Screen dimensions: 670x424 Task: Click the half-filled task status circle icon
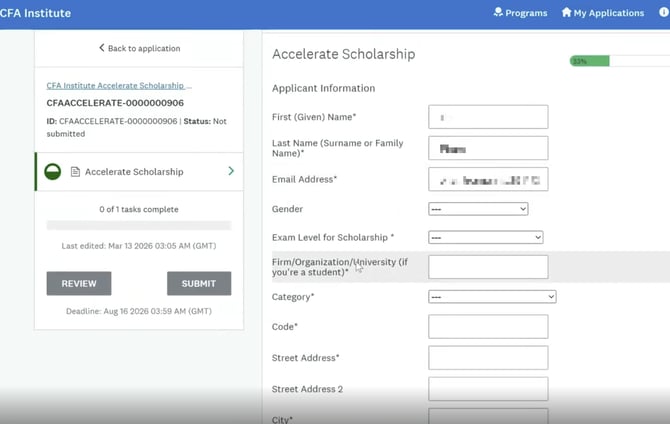coord(52,172)
